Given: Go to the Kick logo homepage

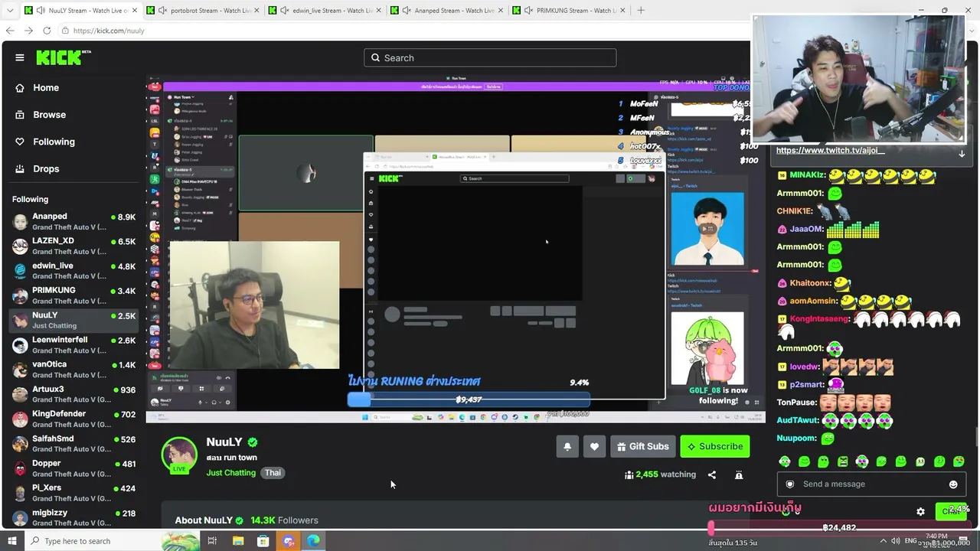Looking at the screenshot, I should tap(64, 57).
